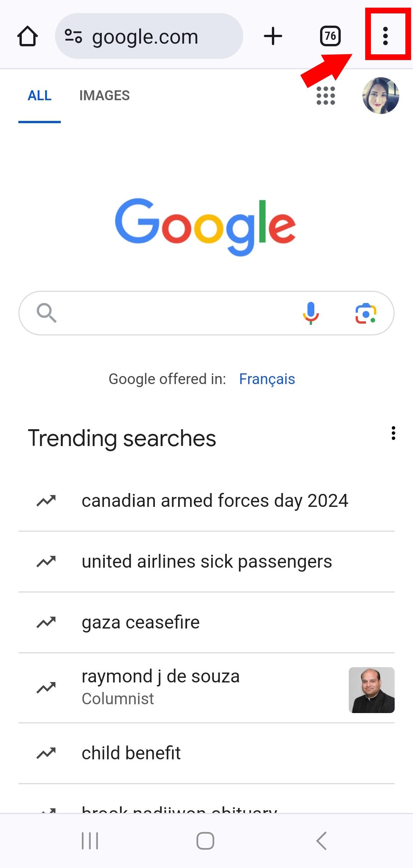Tap the 'gaza ceasefire' trending search

pos(141,622)
